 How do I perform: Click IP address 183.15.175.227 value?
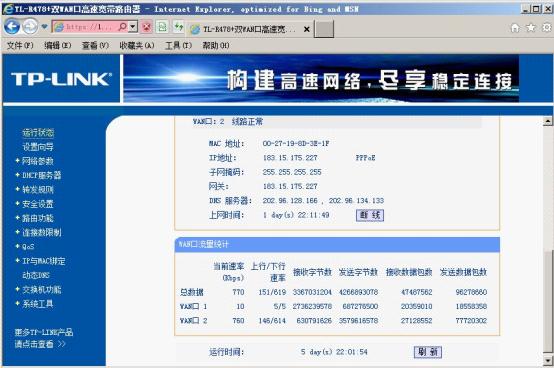(x=290, y=158)
